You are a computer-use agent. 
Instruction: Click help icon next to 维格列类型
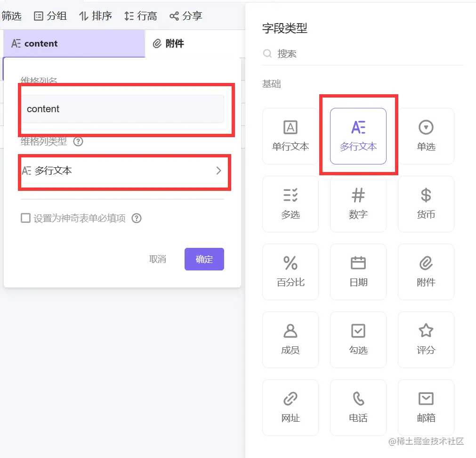[x=78, y=141]
